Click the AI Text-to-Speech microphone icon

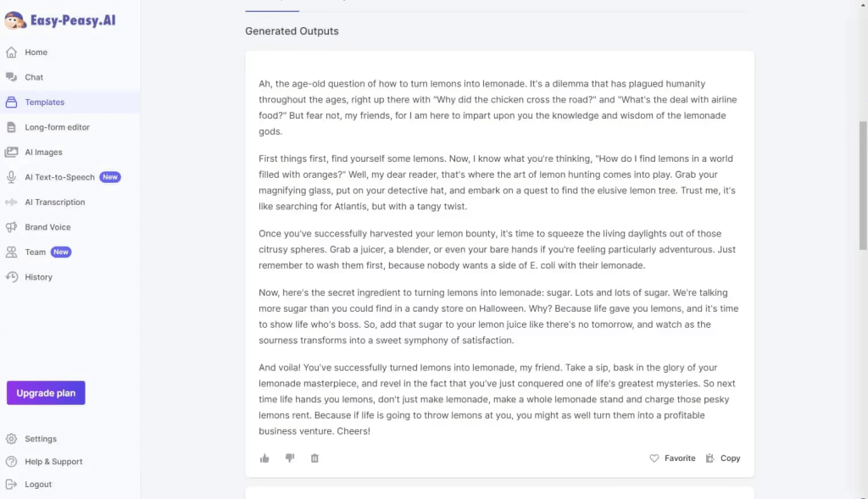pos(12,177)
